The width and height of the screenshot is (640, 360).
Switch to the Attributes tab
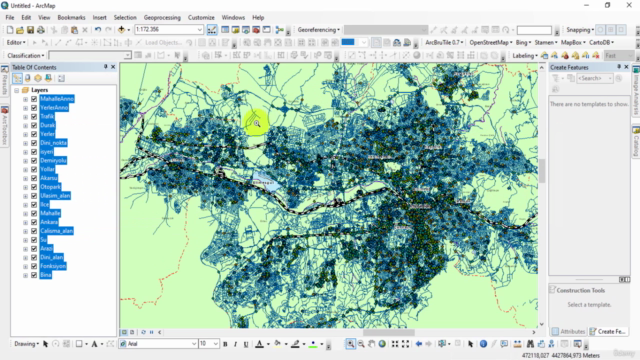(568, 331)
